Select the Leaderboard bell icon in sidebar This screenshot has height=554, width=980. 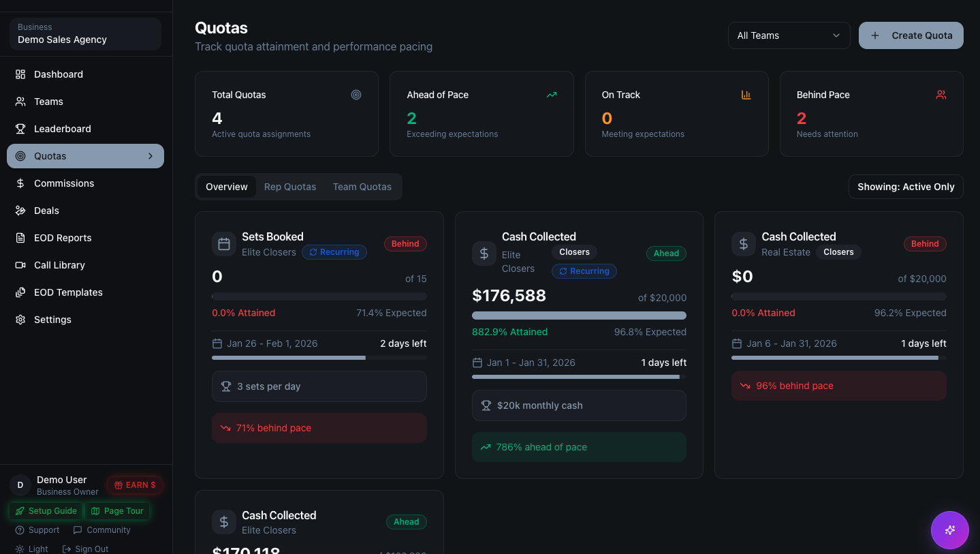pyautogui.click(x=20, y=129)
